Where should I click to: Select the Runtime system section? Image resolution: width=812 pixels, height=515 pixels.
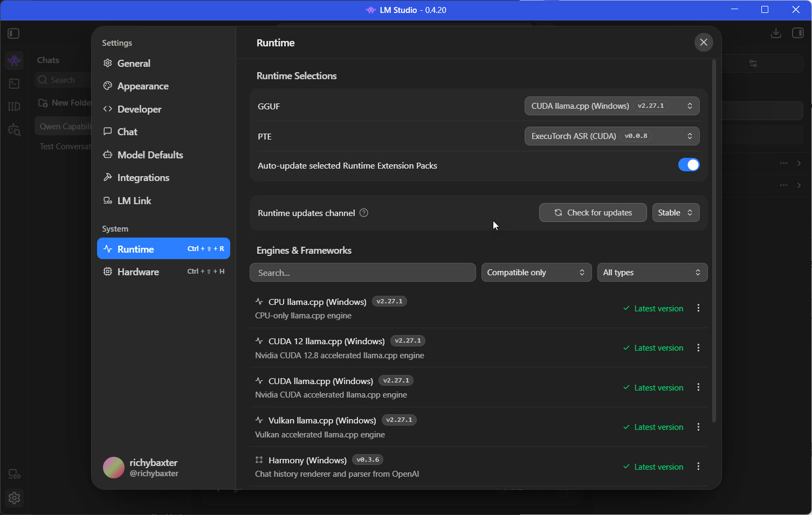pos(163,249)
